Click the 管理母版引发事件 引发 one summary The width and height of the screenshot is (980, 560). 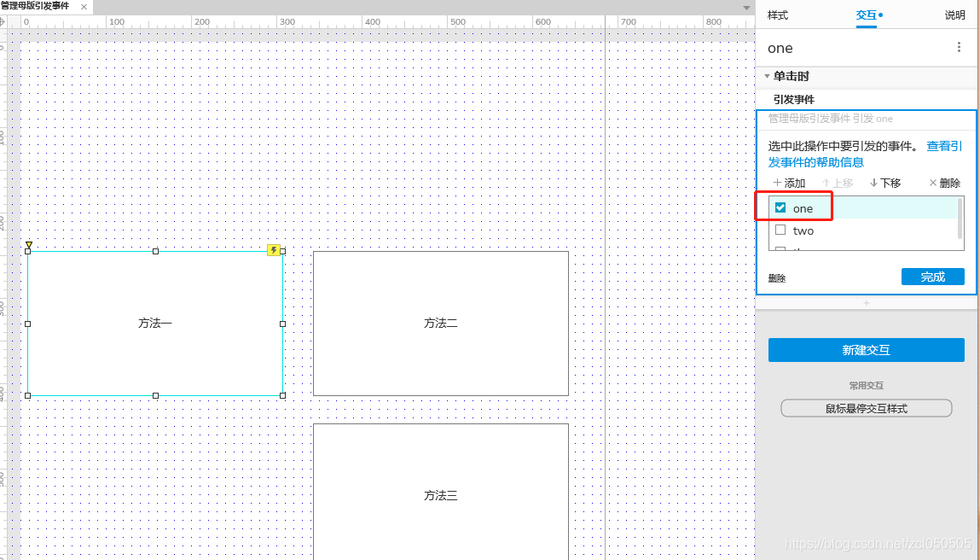[830, 119]
